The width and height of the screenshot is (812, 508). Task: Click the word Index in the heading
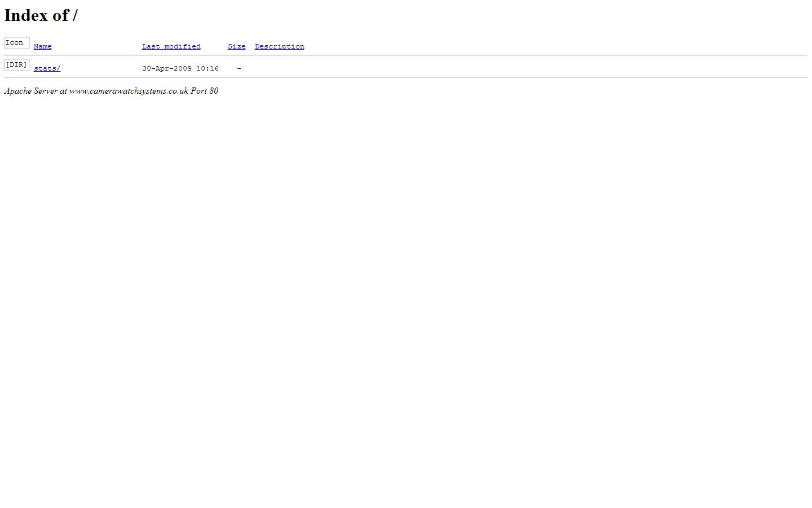click(x=26, y=15)
